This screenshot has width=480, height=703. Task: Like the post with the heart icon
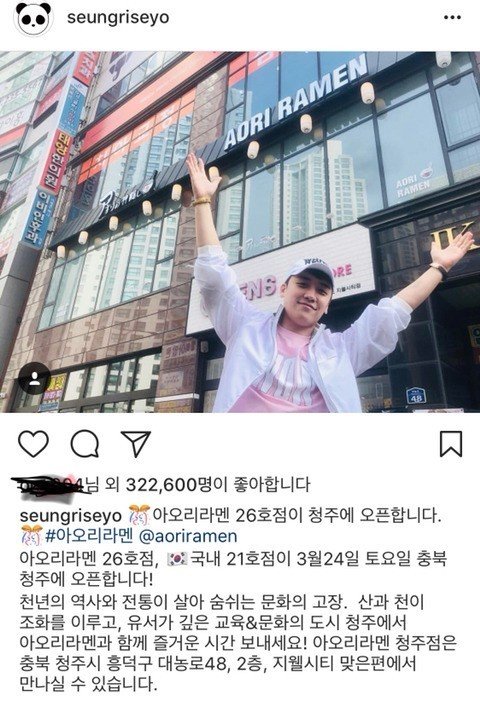34,444
